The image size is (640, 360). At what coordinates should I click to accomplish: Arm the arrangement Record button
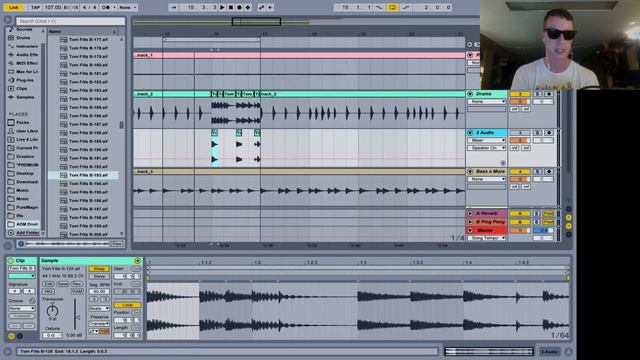click(x=239, y=7)
